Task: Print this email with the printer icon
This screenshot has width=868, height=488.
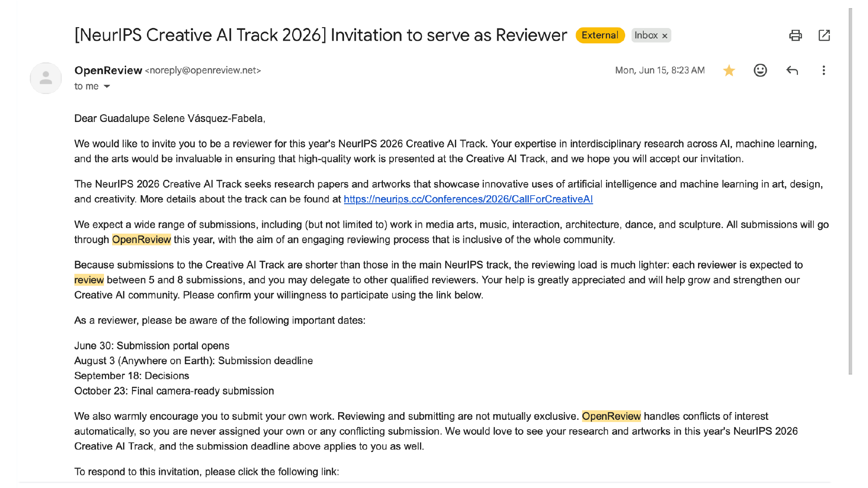Action: [x=795, y=35]
